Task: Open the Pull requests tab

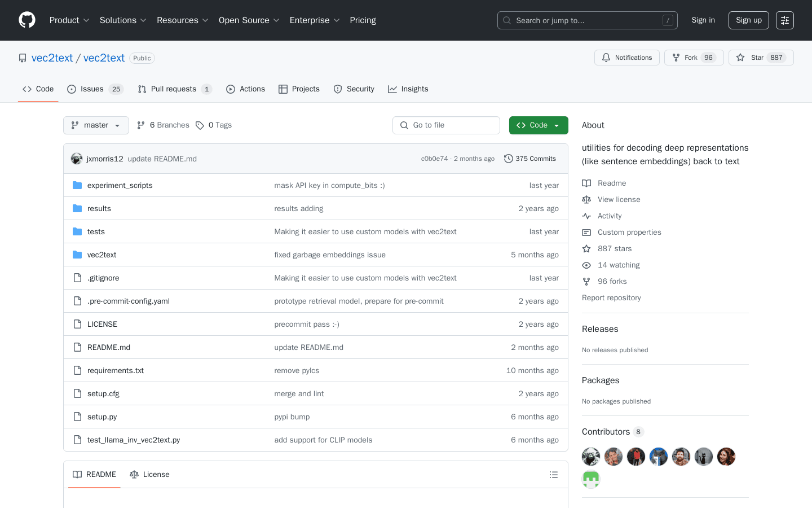Action: click(x=174, y=89)
